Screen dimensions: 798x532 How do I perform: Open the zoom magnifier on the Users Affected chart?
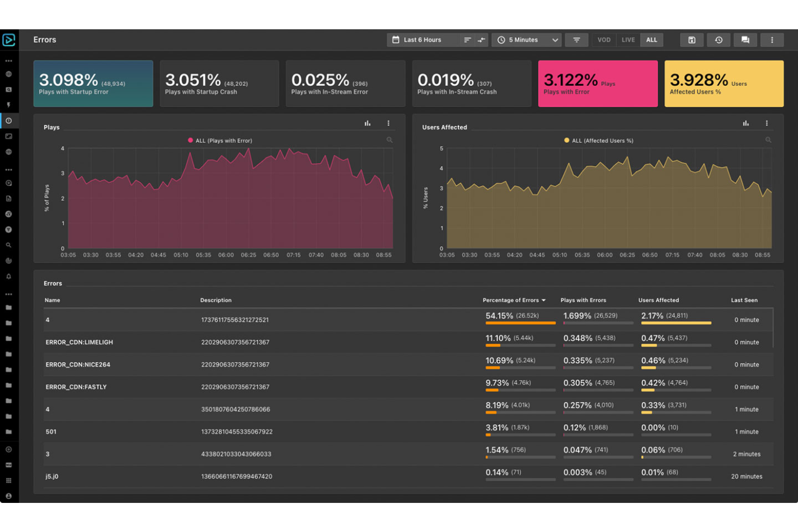pos(768,140)
